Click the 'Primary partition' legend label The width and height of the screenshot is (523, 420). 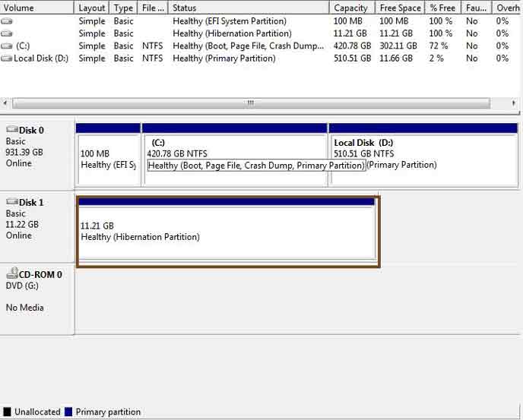(x=108, y=412)
